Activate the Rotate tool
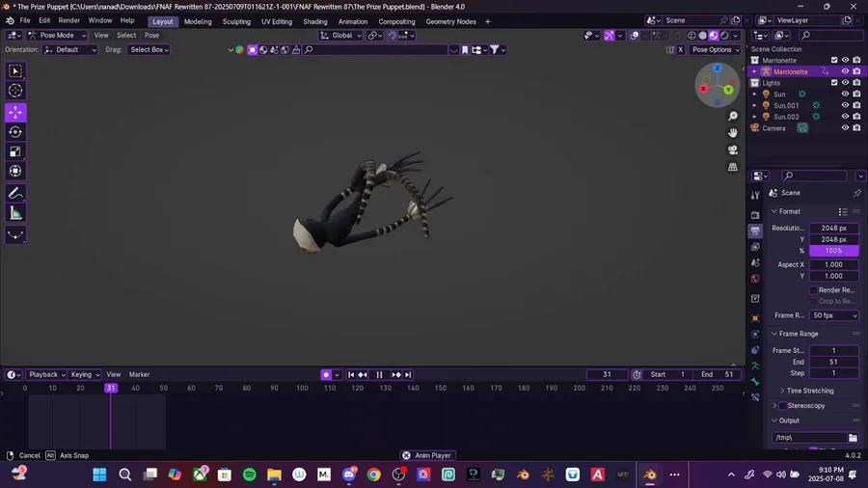This screenshot has width=868, height=488. [x=15, y=132]
